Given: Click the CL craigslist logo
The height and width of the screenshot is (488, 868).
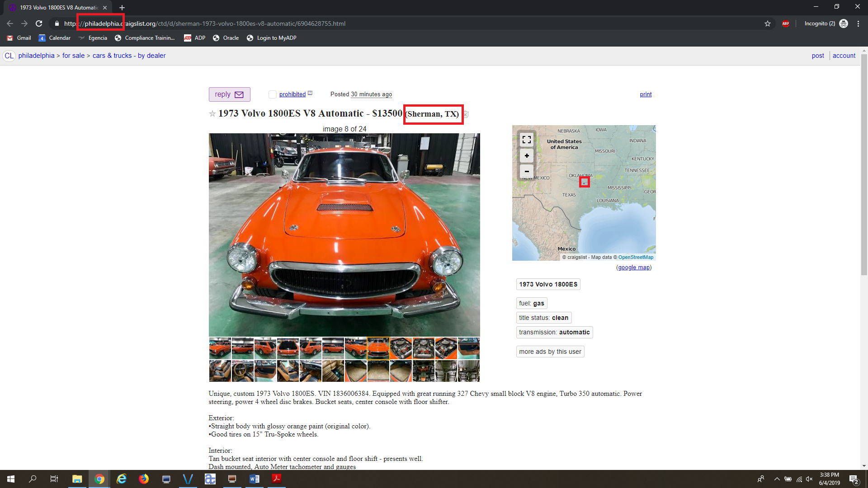Looking at the screenshot, I should (x=9, y=56).
